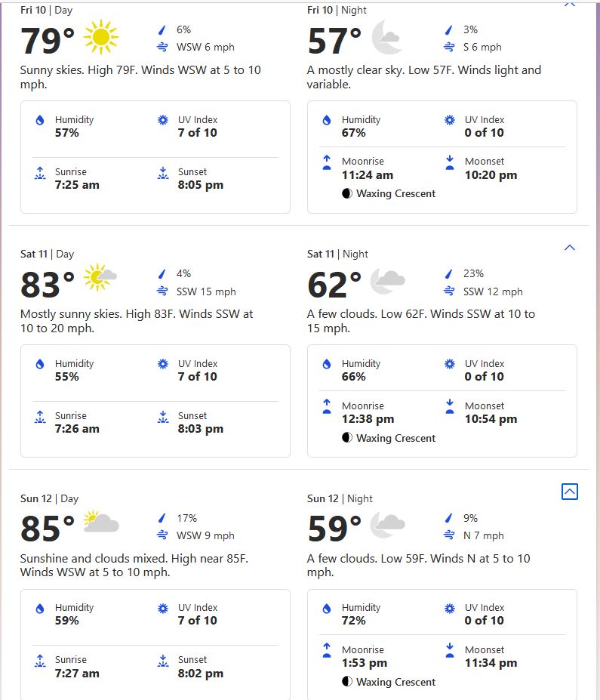Click the Friday night moonrise icon

tap(327, 162)
